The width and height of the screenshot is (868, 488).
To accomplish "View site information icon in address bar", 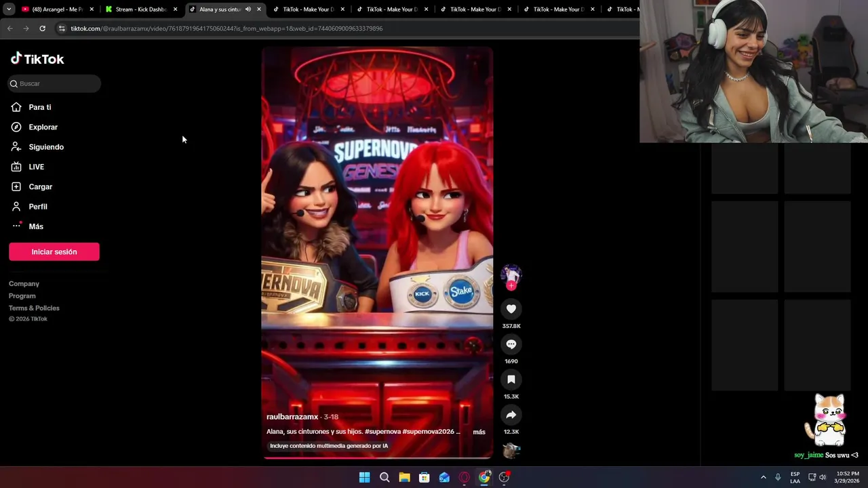I will pos(62,28).
